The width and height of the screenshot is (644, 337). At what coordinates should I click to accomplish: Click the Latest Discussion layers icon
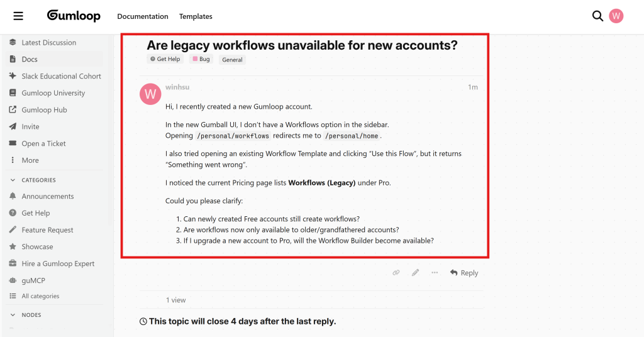pyautogui.click(x=13, y=42)
